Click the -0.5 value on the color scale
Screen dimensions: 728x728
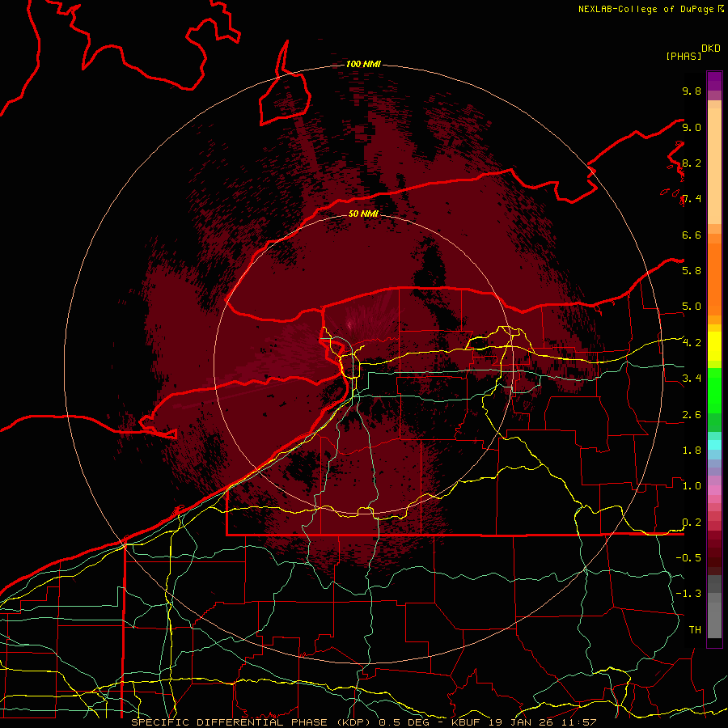pos(688,557)
